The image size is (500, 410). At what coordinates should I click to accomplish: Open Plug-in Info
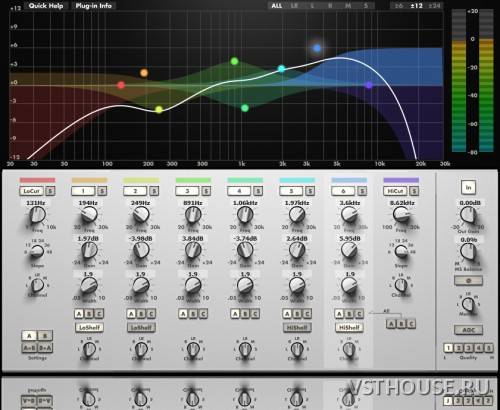pos(94,6)
